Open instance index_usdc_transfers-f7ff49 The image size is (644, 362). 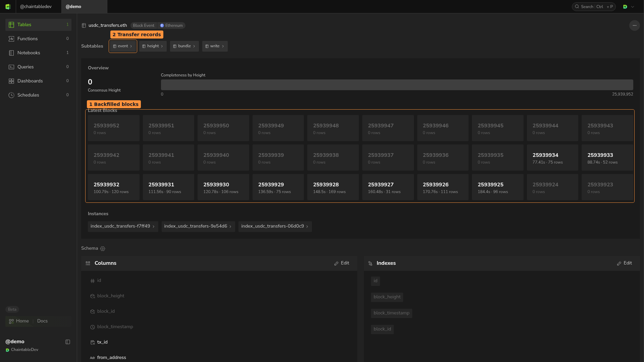[123, 226]
